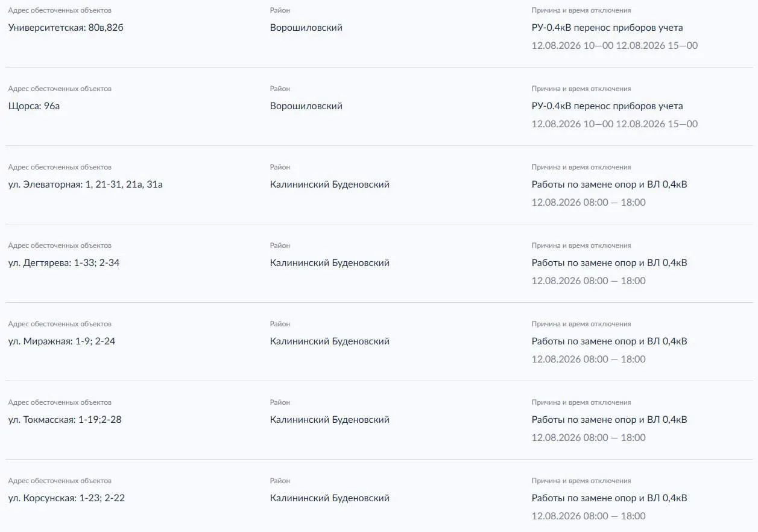758x532 pixels.
Task: Click outage reason in the Элеваторная row
Action: pos(609,185)
